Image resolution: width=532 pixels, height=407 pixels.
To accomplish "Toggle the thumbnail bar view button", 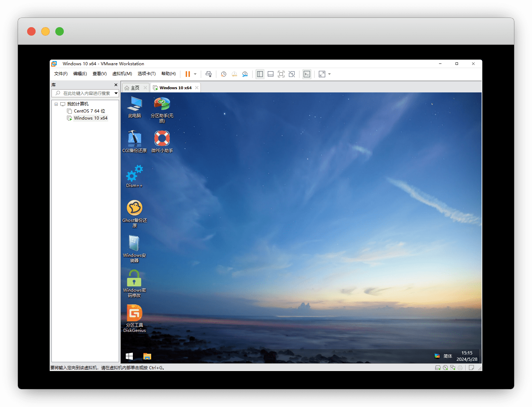I will pyautogui.click(x=271, y=74).
